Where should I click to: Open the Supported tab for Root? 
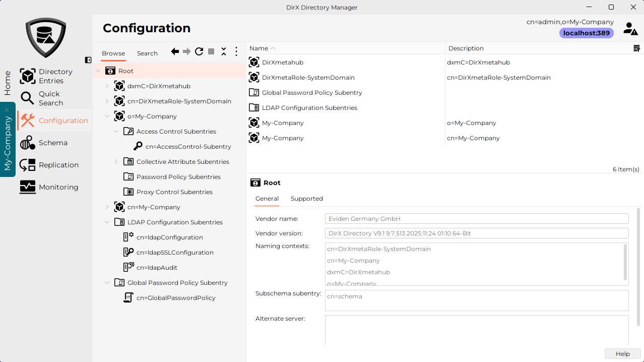306,199
